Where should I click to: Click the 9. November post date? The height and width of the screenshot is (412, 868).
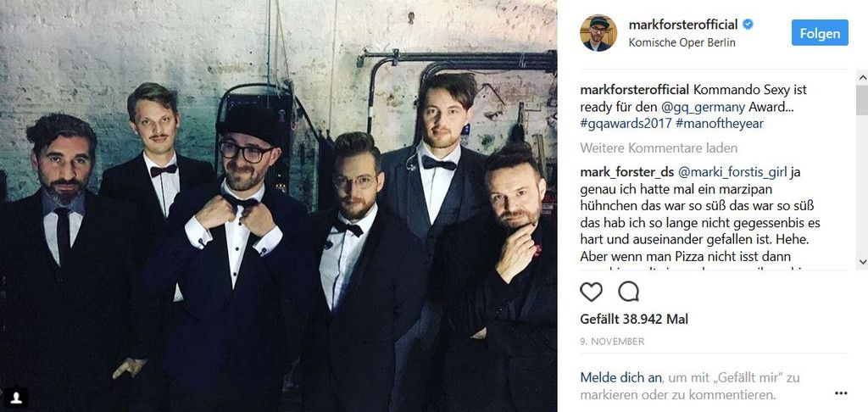[612, 342]
